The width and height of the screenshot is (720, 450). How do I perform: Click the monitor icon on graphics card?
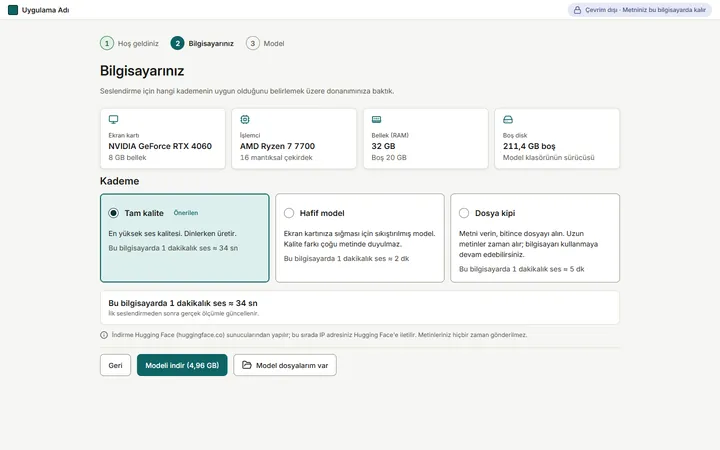[113, 119]
